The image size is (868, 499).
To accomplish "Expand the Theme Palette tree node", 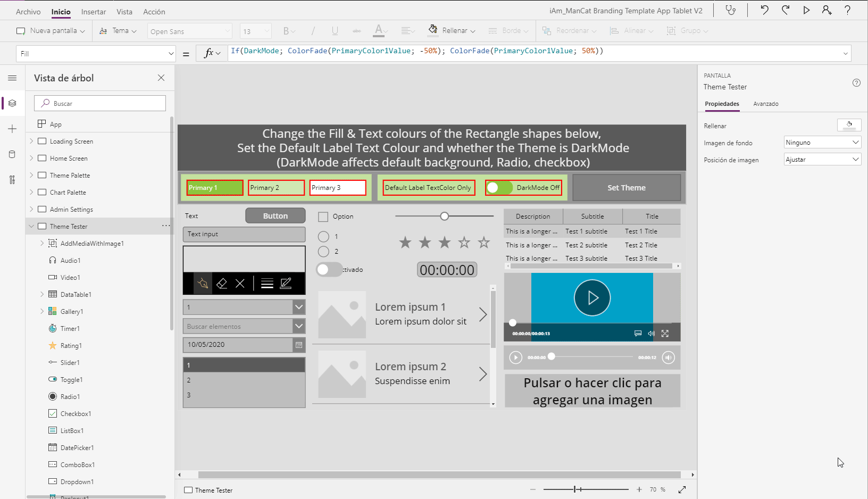I will (x=31, y=175).
